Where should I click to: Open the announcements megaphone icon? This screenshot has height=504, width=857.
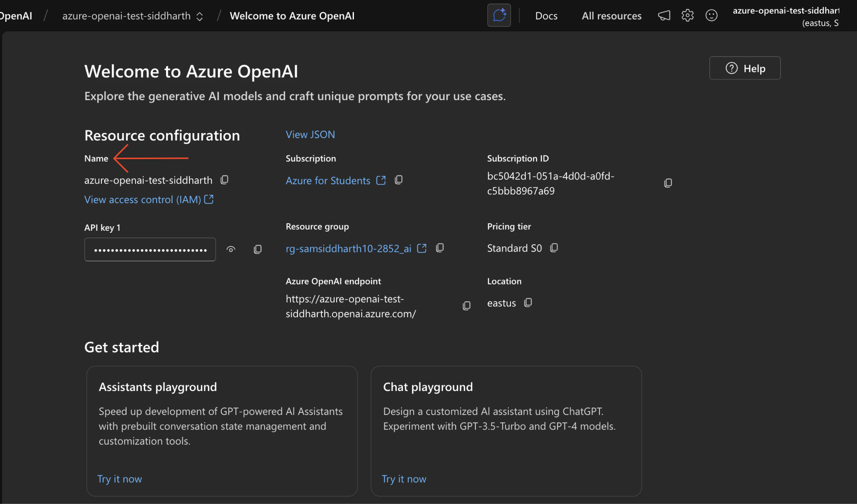(664, 15)
